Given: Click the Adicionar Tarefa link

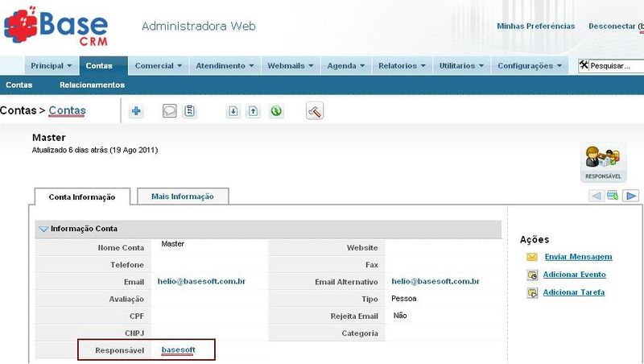Looking at the screenshot, I should [574, 292].
